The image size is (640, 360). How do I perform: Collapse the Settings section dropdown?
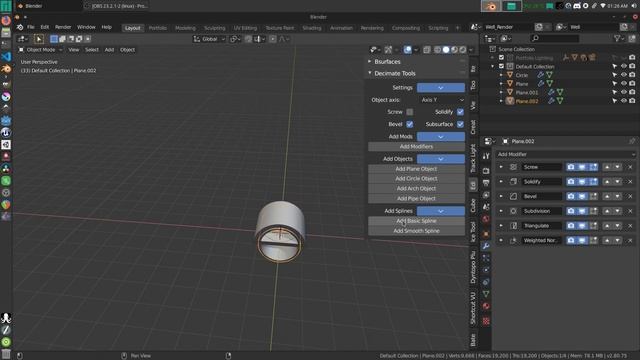[441, 87]
